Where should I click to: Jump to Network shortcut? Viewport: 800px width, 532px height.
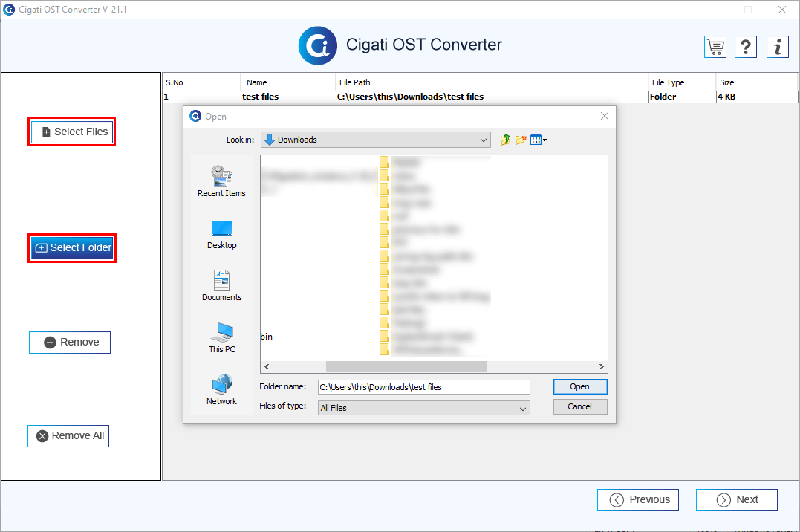point(221,390)
